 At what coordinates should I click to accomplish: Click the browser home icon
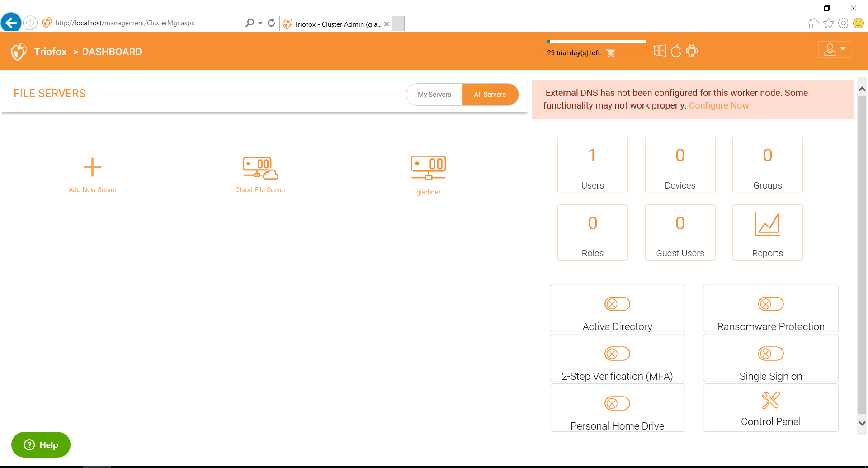click(x=813, y=23)
